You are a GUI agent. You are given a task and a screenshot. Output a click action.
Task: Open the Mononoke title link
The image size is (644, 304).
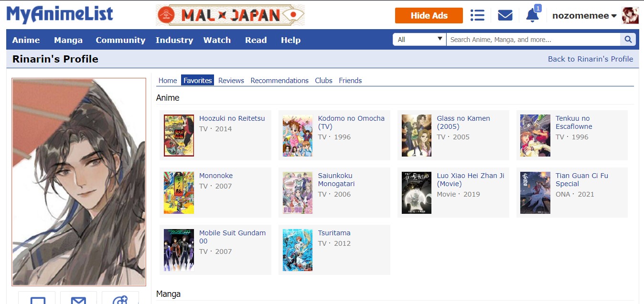216,176
